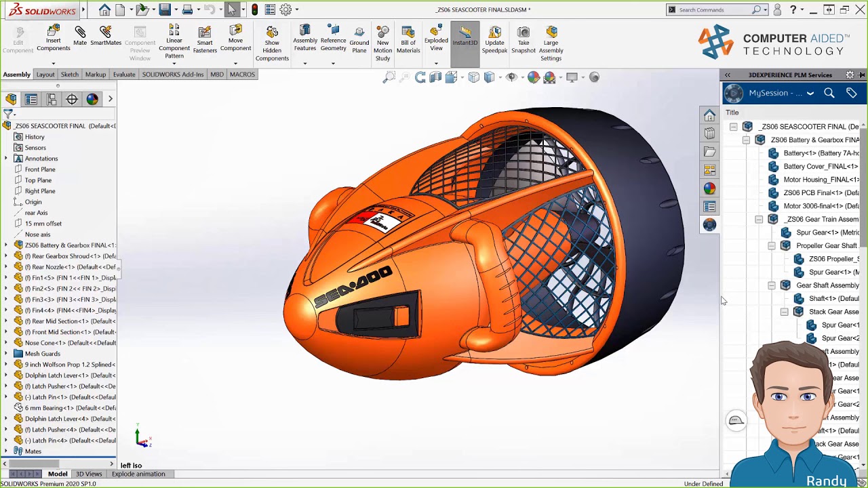
Task: Click Show Hidden Components
Action: click(x=272, y=44)
